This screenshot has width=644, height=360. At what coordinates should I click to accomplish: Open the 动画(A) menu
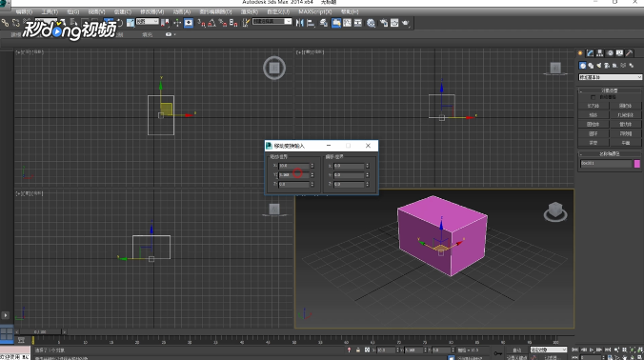click(182, 11)
